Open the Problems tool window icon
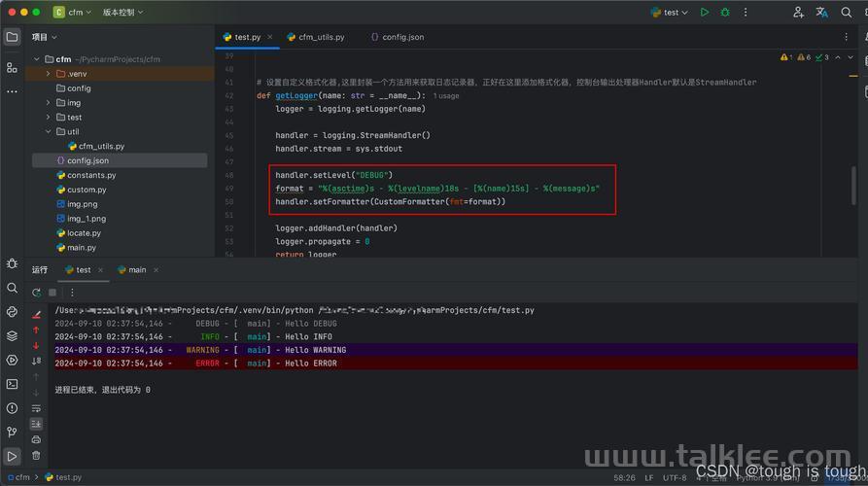 (x=12, y=408)
